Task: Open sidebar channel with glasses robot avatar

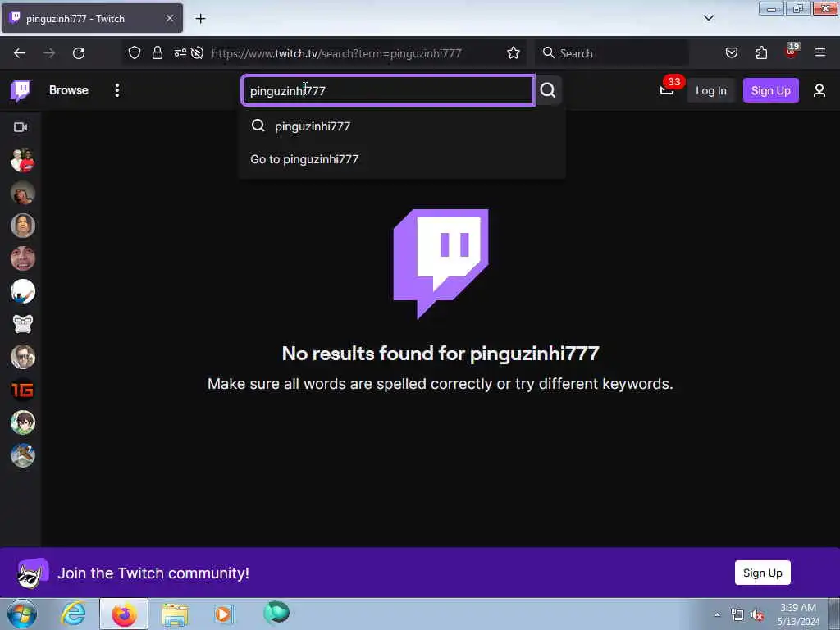Action: 22,324
